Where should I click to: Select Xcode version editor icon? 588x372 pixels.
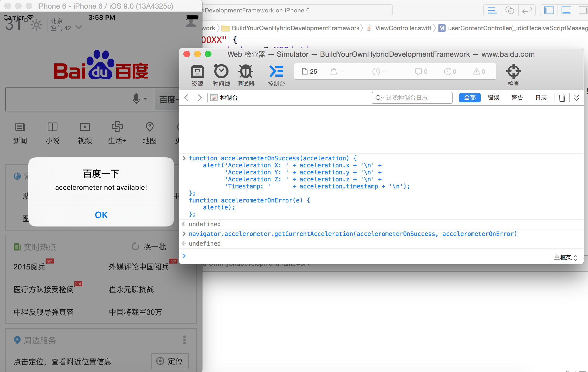click(527, 11)
